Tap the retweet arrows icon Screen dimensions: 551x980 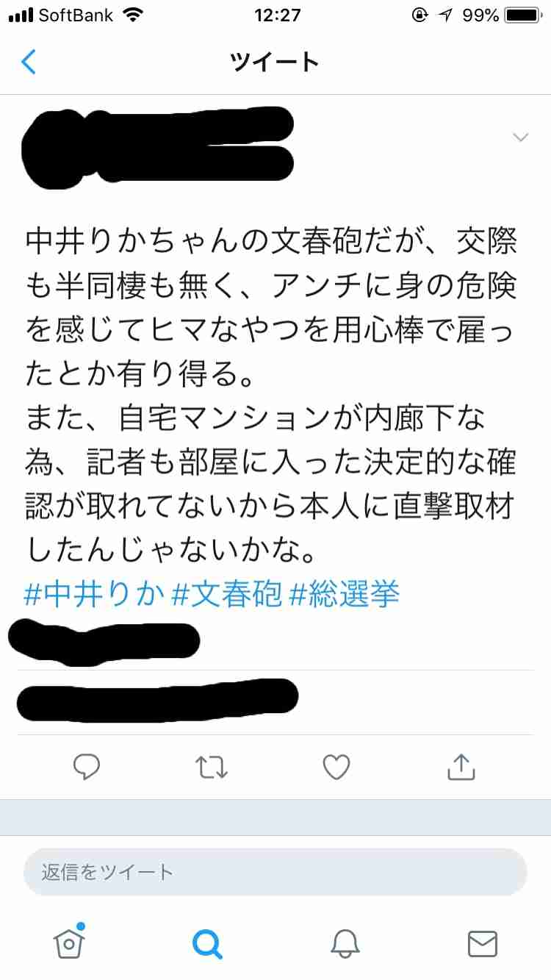(212, 768)
